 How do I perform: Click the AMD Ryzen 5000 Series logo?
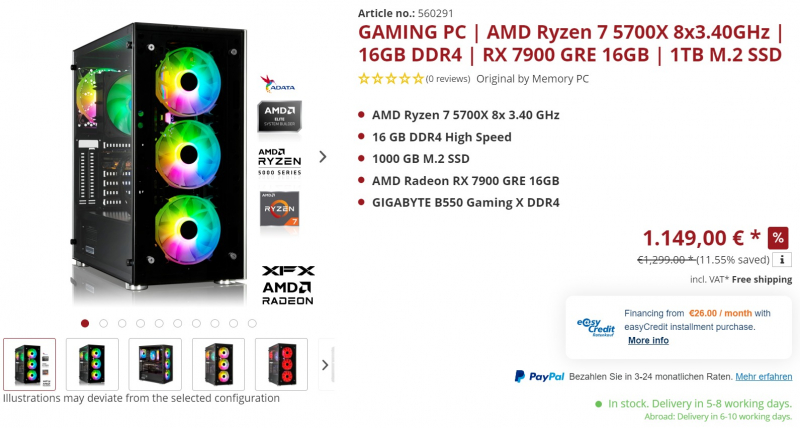coord(280,161)
